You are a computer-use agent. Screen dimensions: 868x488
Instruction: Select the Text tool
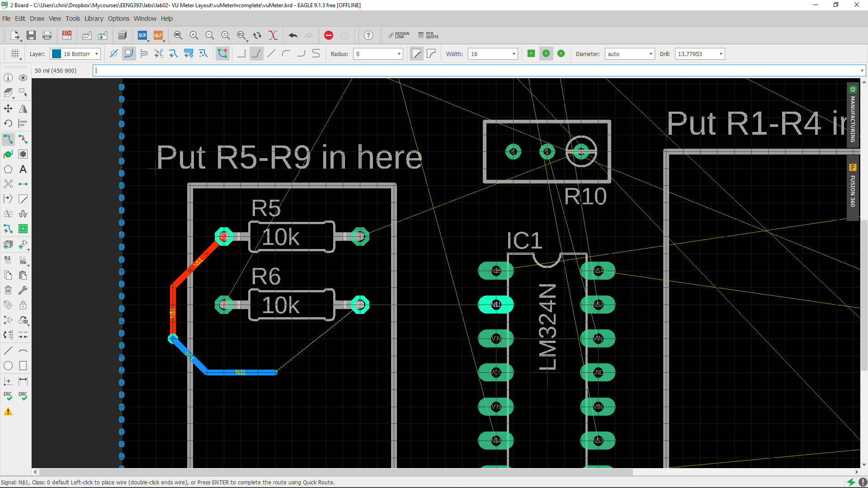pyautogui.click(x=23, y=169)
